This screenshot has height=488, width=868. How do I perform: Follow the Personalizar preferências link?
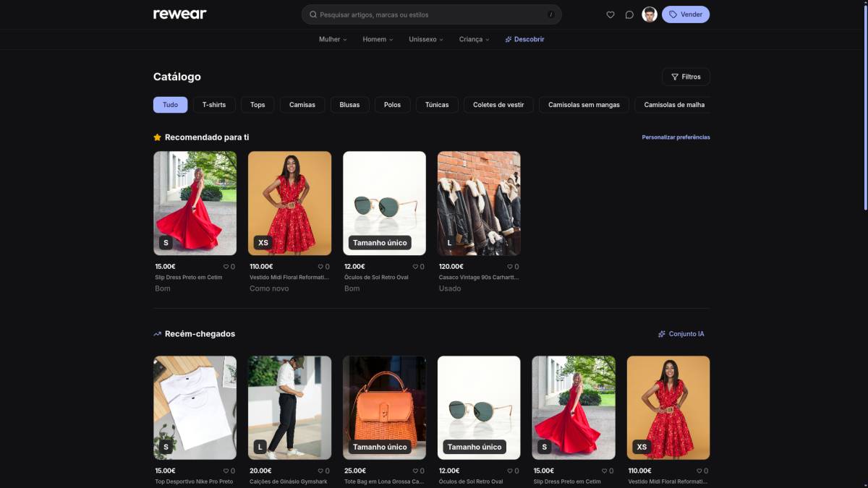(x=676, y=137)
